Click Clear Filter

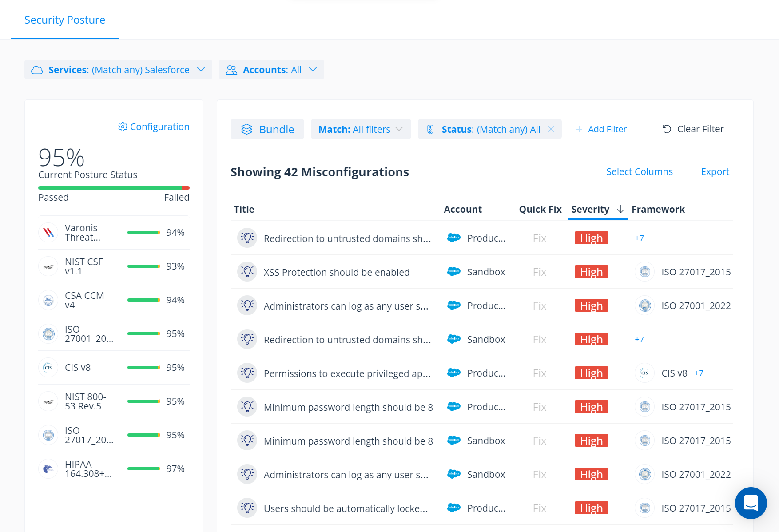click(x=693, y=129)
